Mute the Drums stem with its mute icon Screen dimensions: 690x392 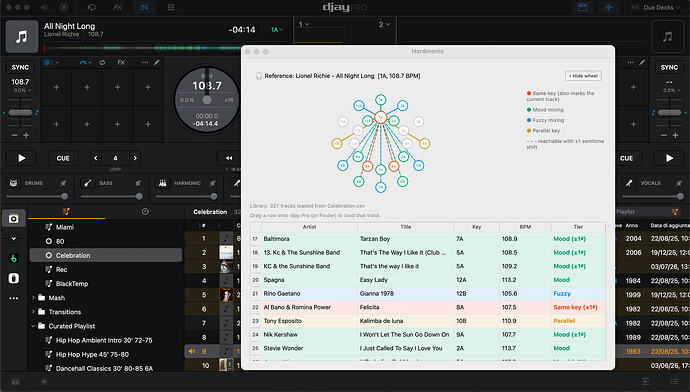coord(63,183)
